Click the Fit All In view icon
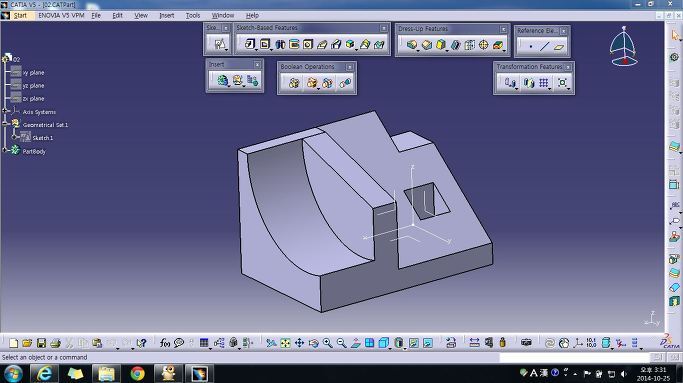This screenshot has height=383, width=683. (285, 343)
